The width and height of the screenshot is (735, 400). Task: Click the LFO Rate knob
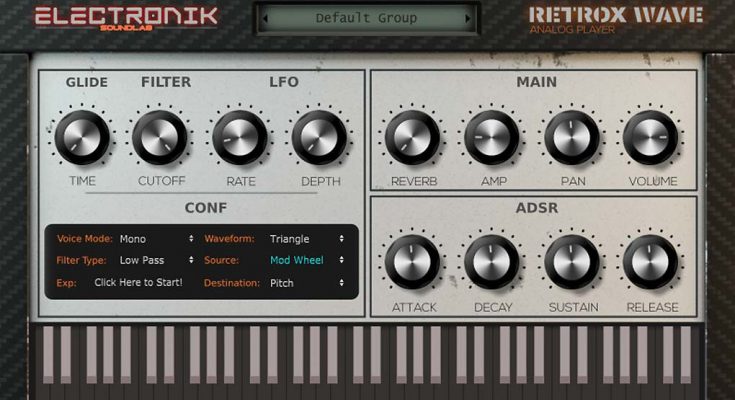click(240, 137)
